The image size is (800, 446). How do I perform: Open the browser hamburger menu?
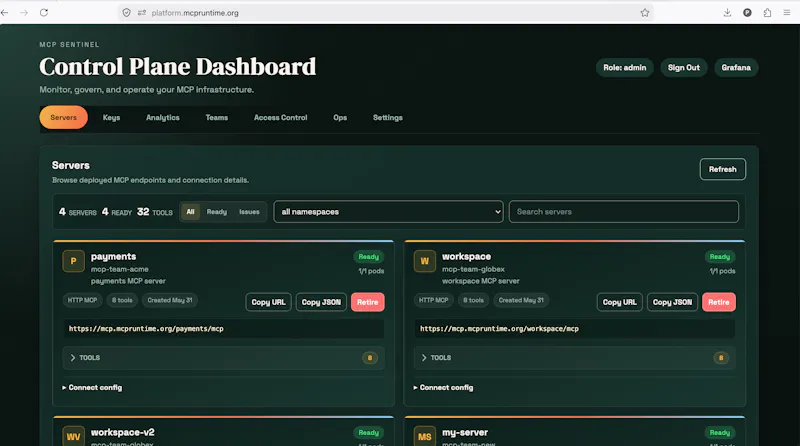click(x=787, y=13)
